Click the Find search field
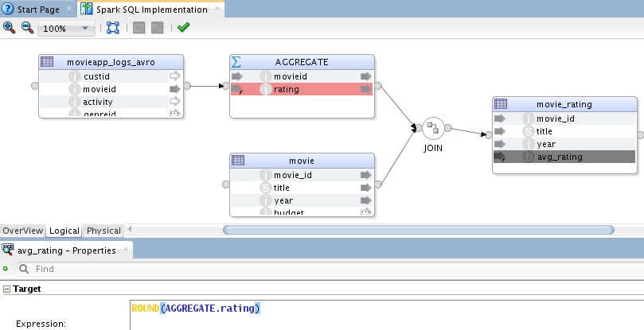The height and width of the screenshot is (330, 644). coord(329,269)
